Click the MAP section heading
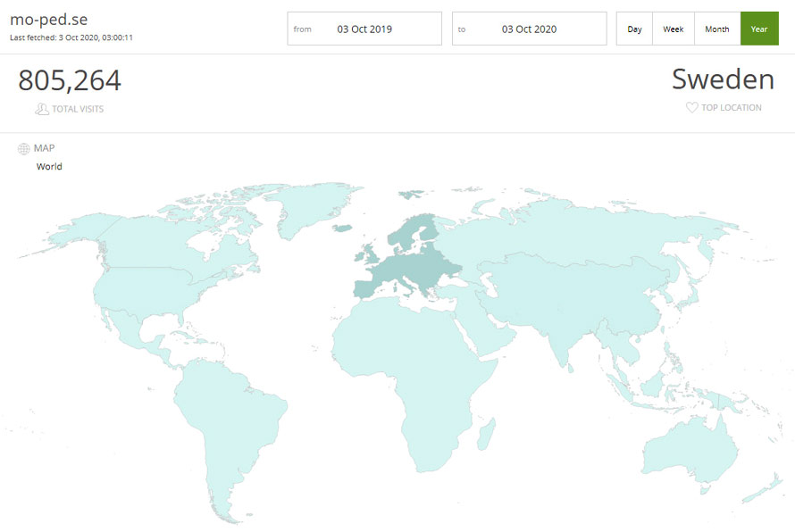Screen dimensions: 795x532 44,148
